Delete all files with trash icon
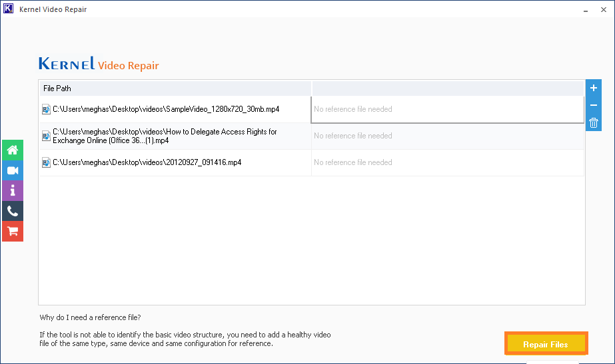The height and width of the screenshot is (364, 615). tap(594, 122)
